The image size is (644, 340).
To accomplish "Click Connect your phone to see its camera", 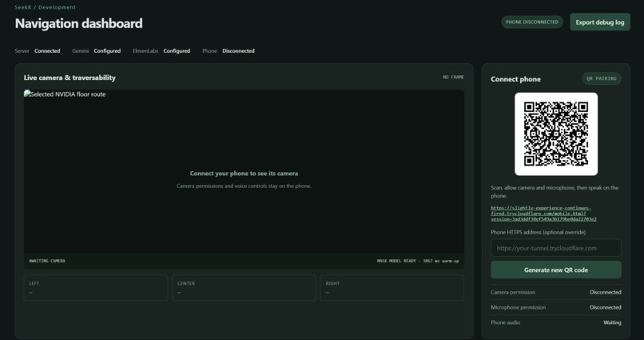I will [244, 174].
